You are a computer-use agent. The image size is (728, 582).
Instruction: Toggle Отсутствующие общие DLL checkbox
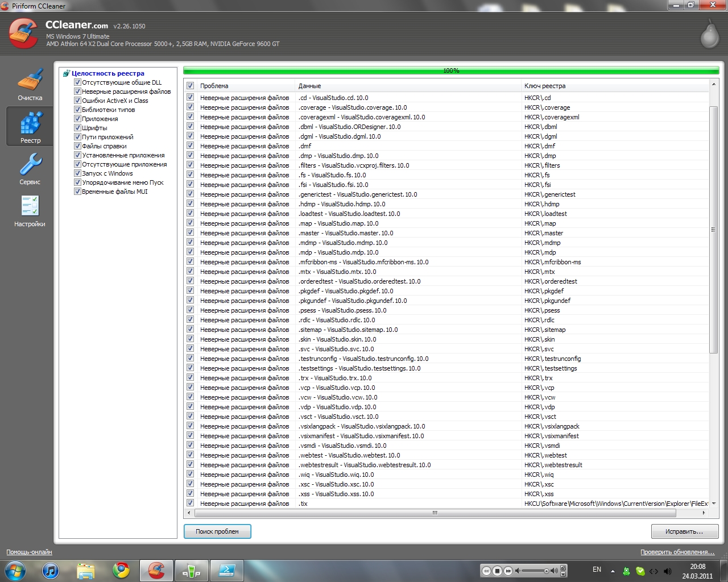tap(78, 82)
